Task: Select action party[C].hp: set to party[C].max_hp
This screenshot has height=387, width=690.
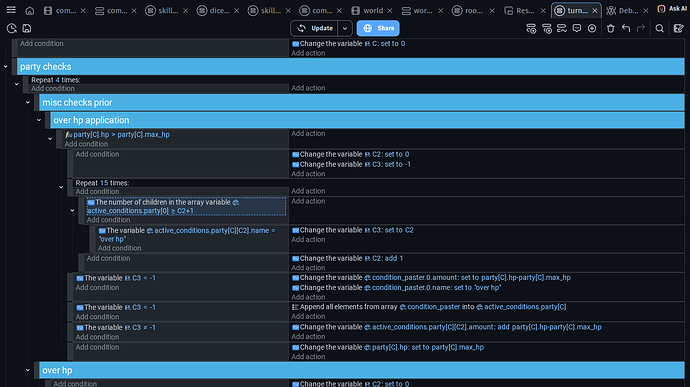Action: [388, 347]
